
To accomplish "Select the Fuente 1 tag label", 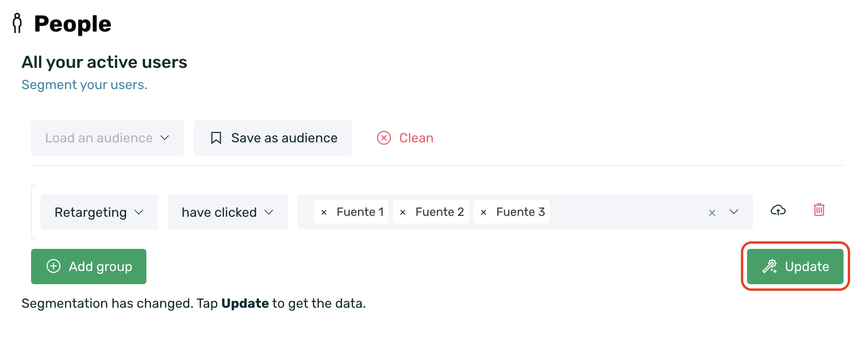I will (360, 212).
